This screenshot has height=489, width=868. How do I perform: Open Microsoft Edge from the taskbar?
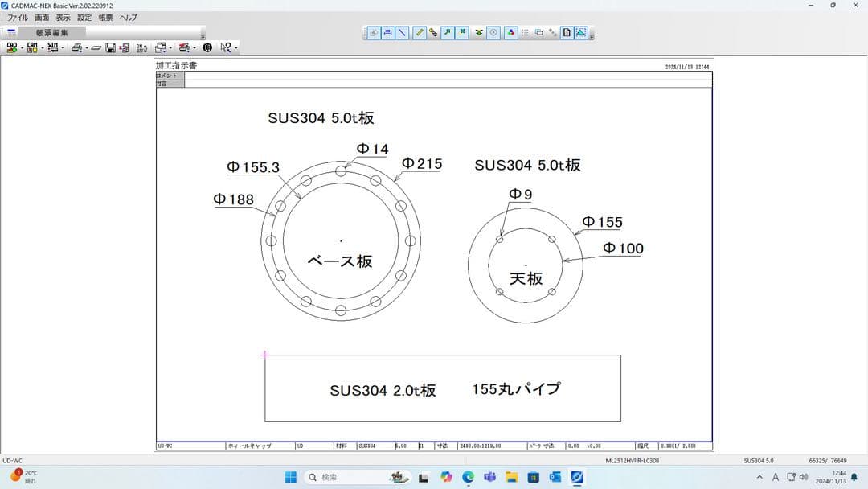(468, 477)
